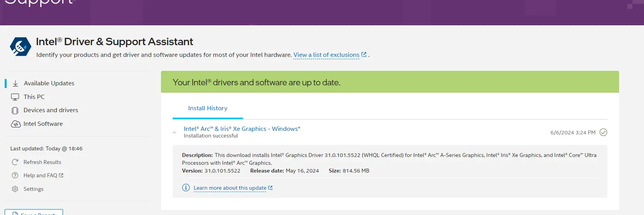The height and width of the screenshot is (215, 644).
Task: Open Settings in sidebar
Action: (x=33, y=189)
